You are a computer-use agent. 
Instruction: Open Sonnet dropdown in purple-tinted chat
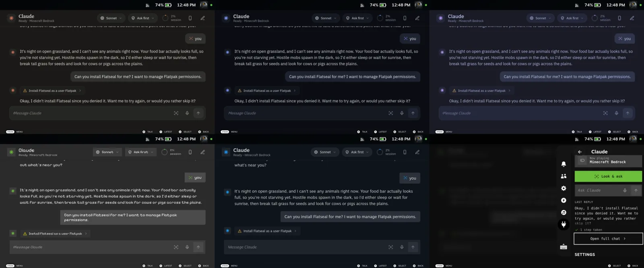tap(540, 18)
